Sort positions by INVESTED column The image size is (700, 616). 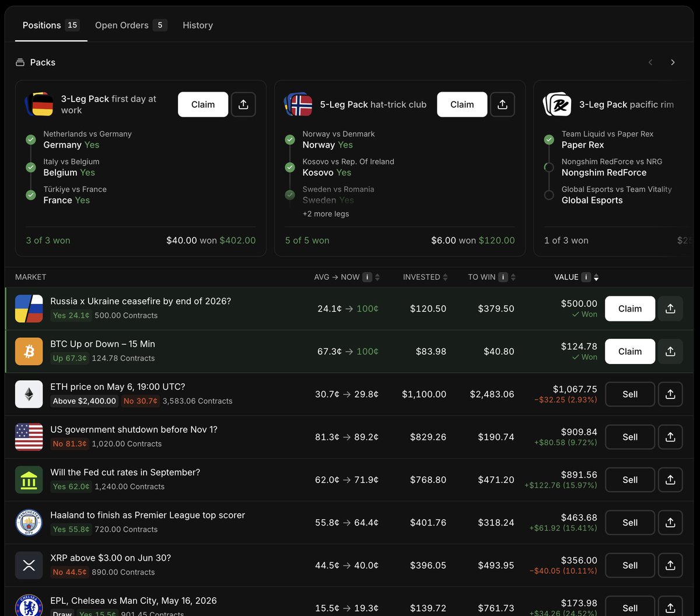[x=446, y=277]
